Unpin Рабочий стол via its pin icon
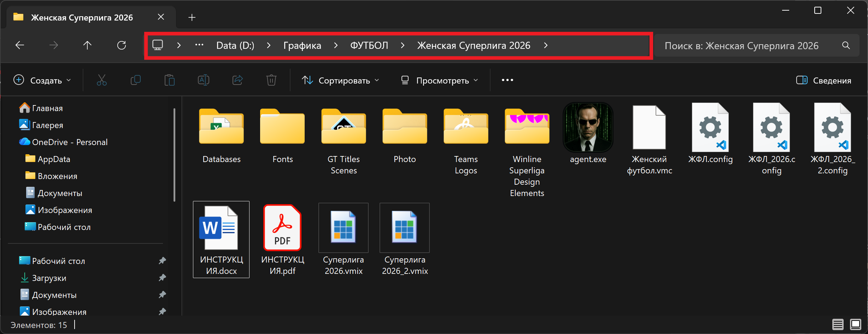The height and width of the screenshot is (334, 868). (x=163, y=261)
